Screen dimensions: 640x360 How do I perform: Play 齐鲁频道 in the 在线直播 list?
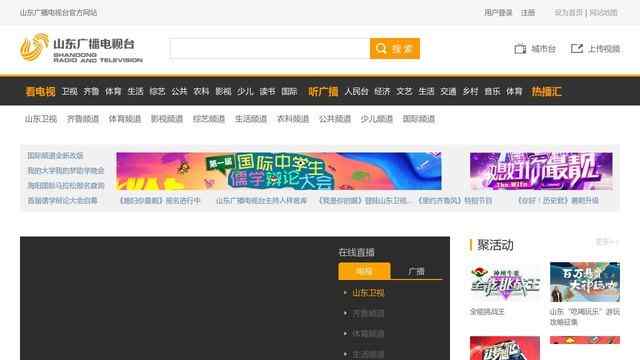368,313
